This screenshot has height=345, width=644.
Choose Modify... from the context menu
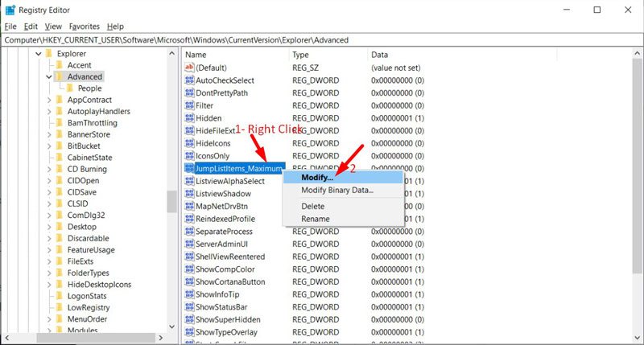pyautogui.click(x=343, y=178)
